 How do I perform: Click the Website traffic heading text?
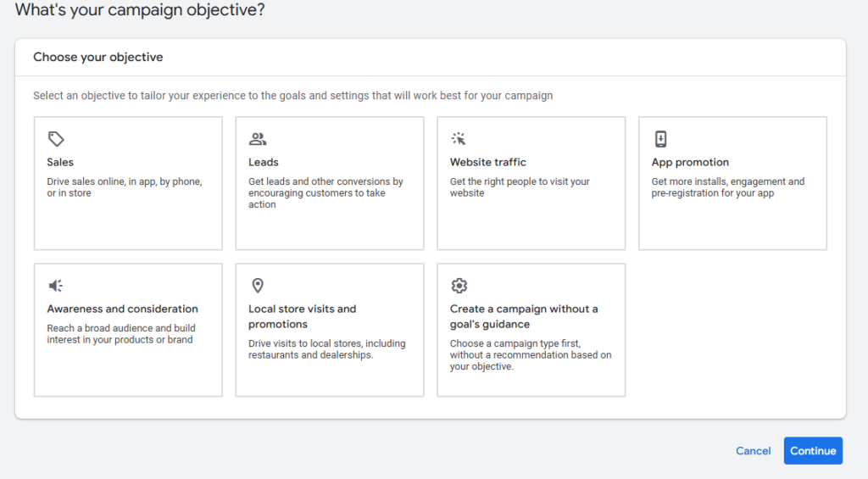tap(488, 162)
